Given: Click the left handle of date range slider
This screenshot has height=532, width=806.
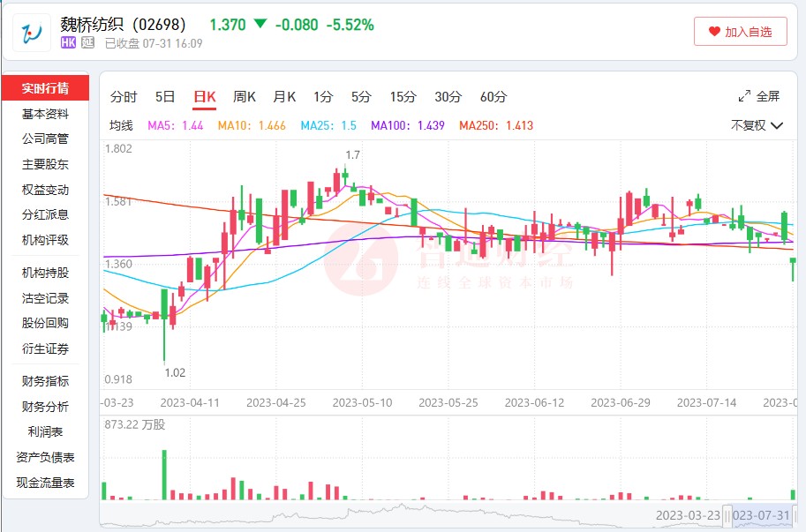Looking at the screenshot, I should [727, 515].
